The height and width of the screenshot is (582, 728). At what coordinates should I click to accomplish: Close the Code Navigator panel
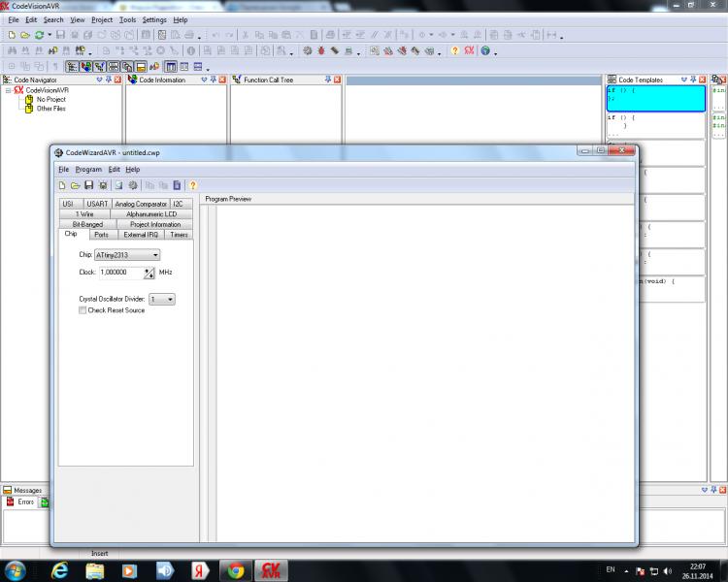click(117, 80)
